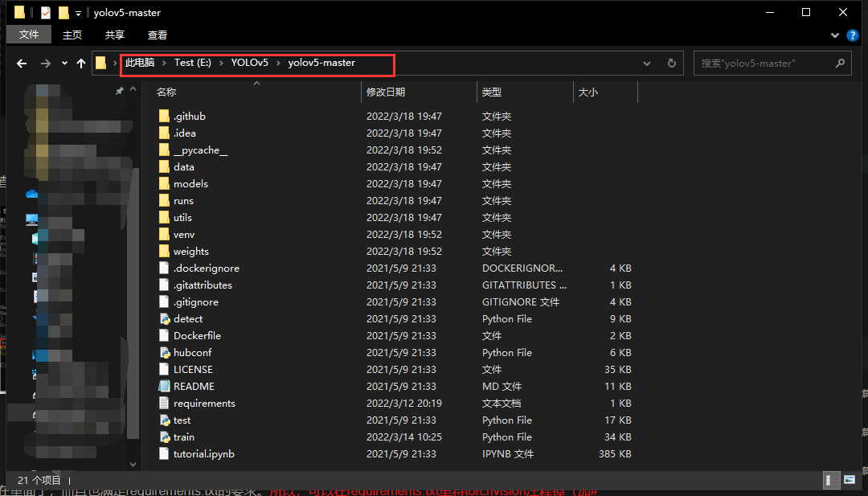This screenshot has height=496, width=868.
Task: Select the .gitignore file icon
Action: 164,301
